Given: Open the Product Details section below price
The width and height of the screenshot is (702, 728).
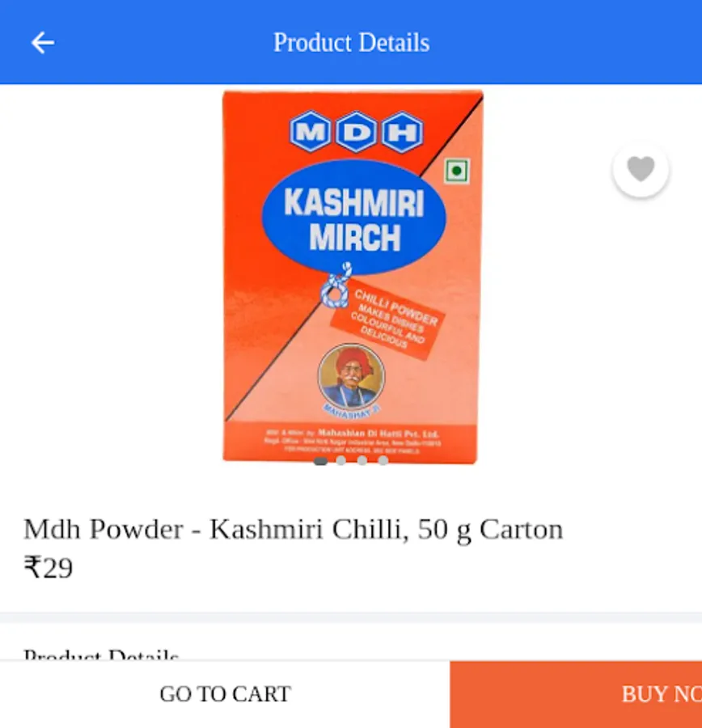Looking at the screenshot, I should (x=101, y=654).
